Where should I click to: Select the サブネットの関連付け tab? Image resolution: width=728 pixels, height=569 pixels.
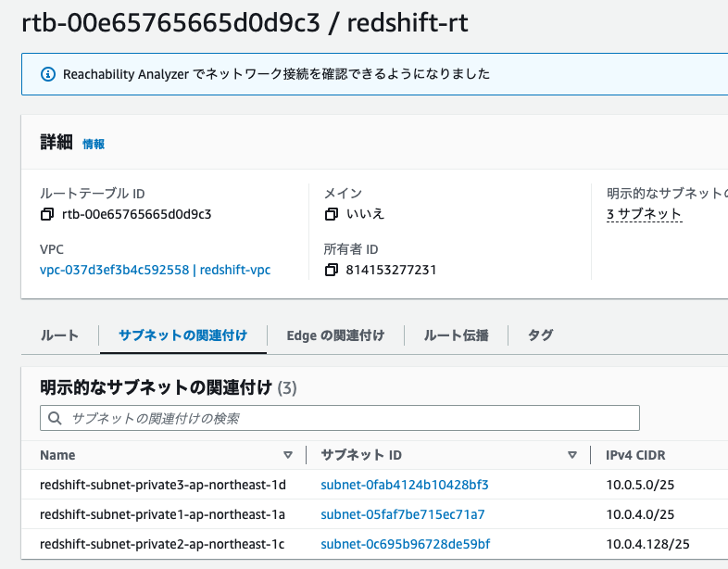183,335
